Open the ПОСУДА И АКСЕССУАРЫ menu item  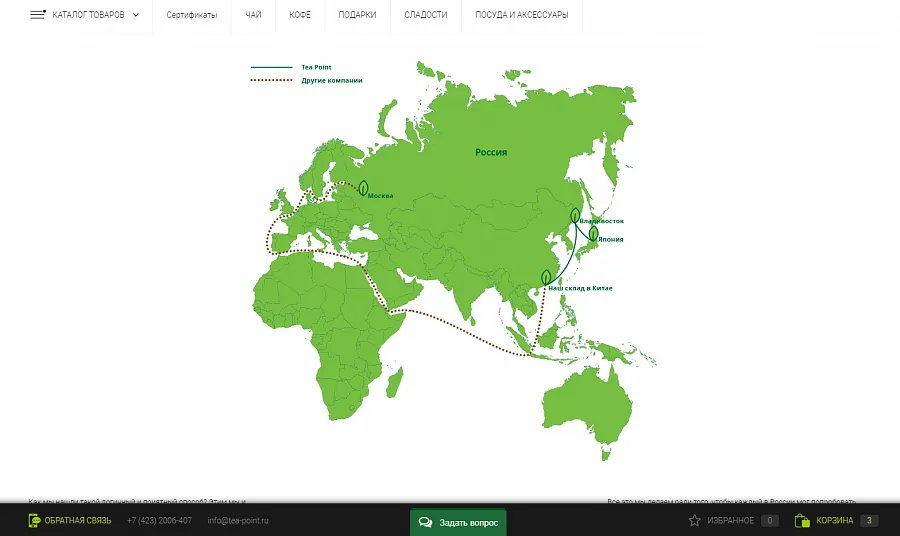tap(522, 15)
